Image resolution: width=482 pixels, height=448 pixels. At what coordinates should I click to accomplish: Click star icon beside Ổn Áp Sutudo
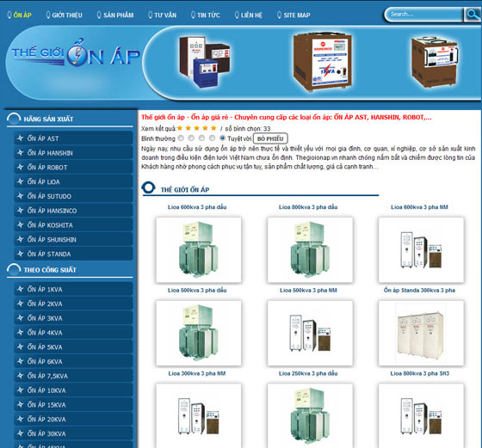tap(21, 196)
